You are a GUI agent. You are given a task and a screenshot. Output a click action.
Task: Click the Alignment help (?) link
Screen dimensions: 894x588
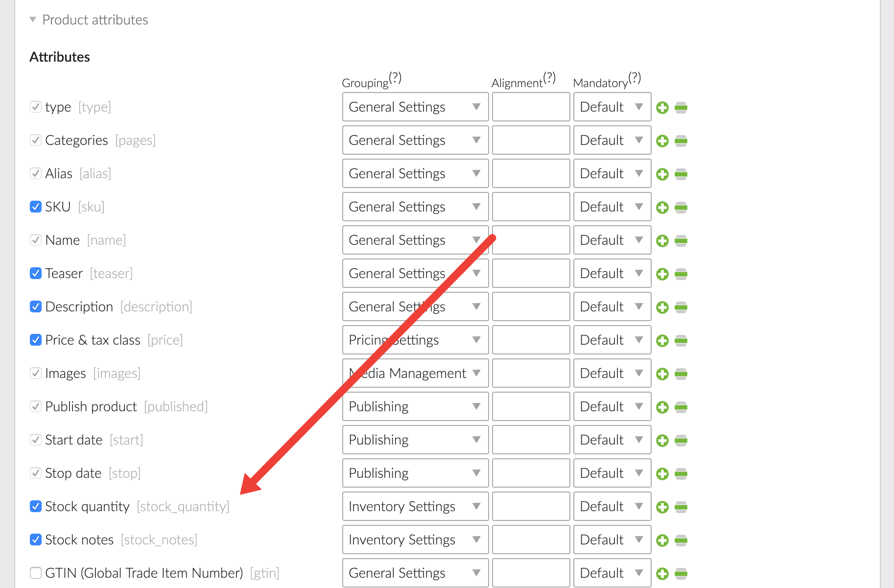(549, 77)
